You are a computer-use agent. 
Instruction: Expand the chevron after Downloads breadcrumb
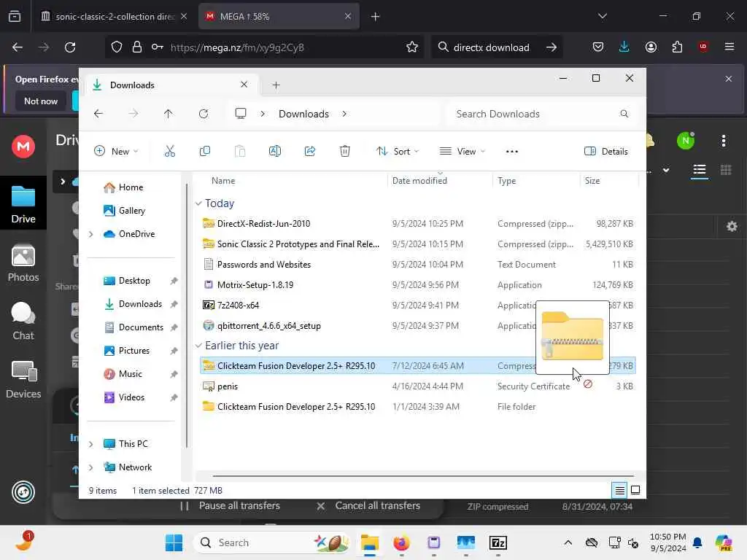point(344,114)
